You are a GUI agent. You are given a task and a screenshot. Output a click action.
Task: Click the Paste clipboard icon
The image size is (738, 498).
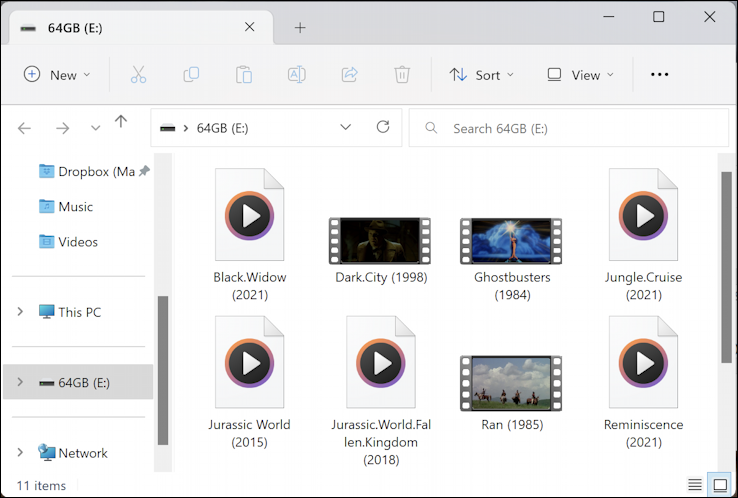pos(244,75)
